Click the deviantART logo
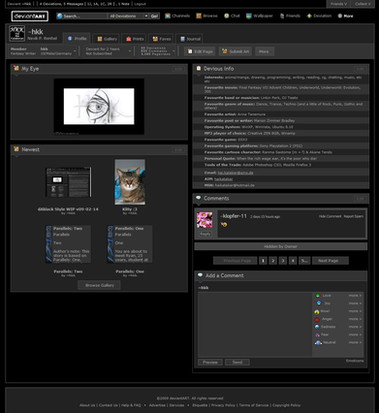This screenshot has width=379, height=413. (30, 16)
